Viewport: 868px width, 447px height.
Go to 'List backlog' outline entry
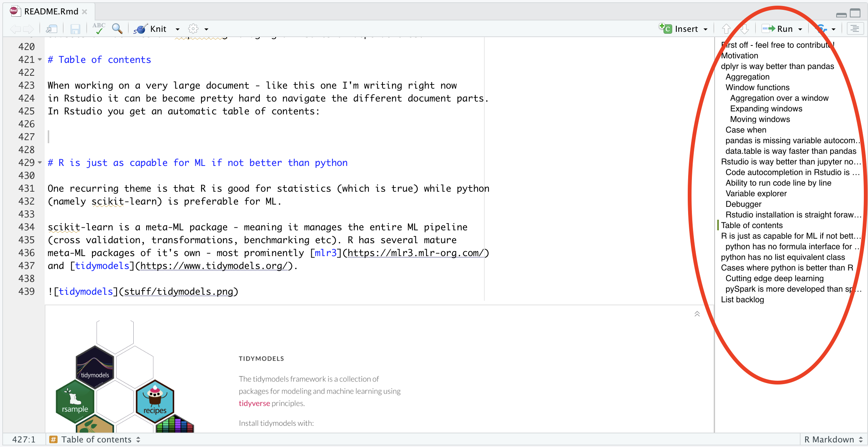click(742, 300)
